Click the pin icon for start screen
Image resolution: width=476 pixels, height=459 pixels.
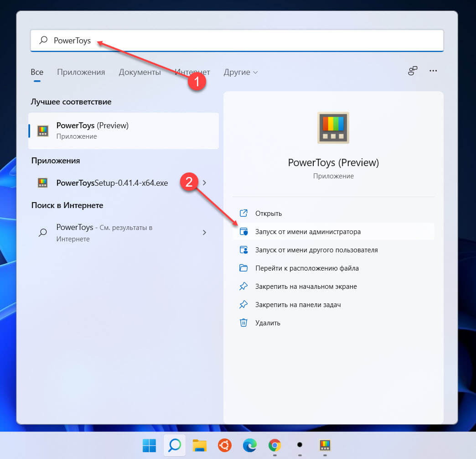[x=243, y=286]
